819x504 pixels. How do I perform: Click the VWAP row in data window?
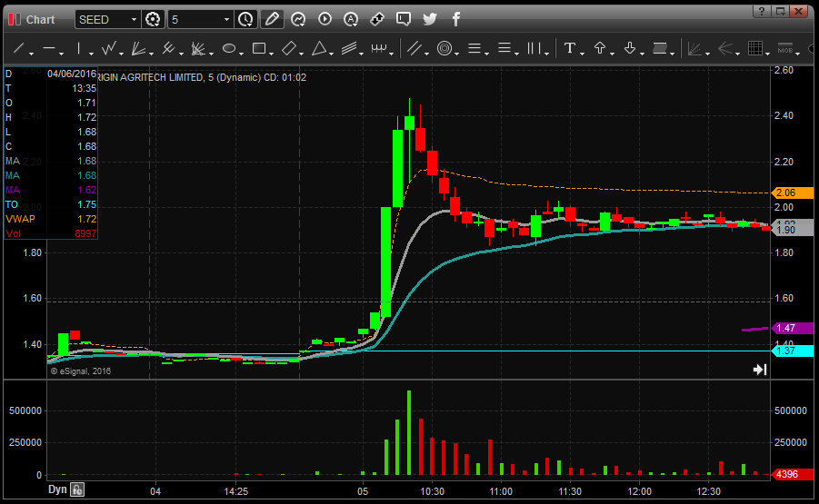pyautogui.click(x=51, y=219)
